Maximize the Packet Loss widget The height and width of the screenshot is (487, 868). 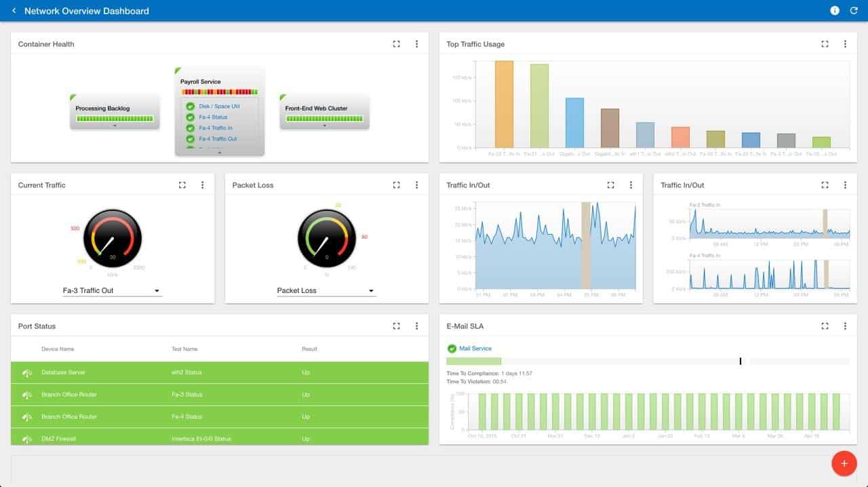click(x=397, y=185)
